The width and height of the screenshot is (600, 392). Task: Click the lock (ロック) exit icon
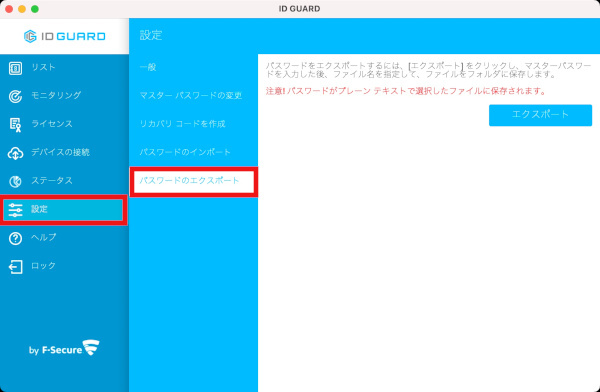15,267
